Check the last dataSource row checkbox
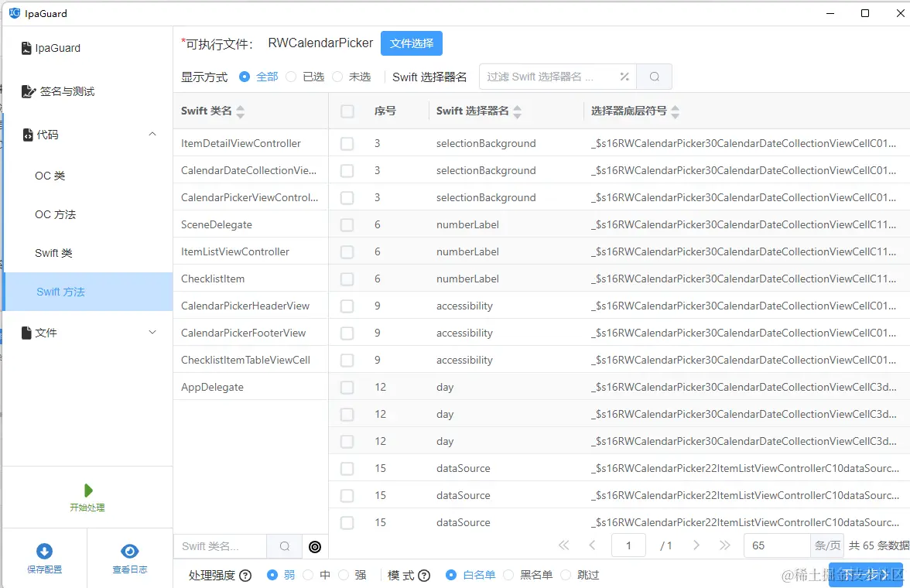The image size is (910, 588). (x=347, y=522)
